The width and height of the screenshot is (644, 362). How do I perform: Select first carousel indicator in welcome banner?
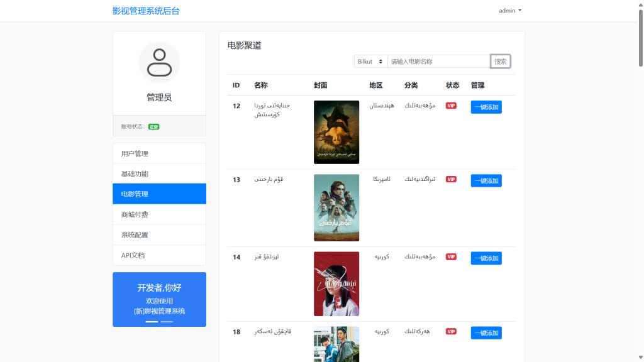(x=152, y=322)
